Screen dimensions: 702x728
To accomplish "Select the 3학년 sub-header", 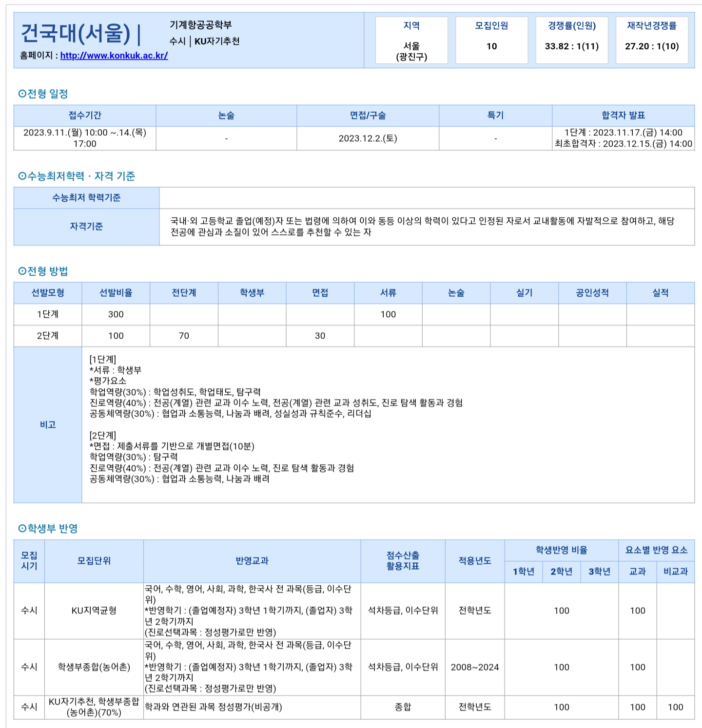I will [x=600, y=572].
